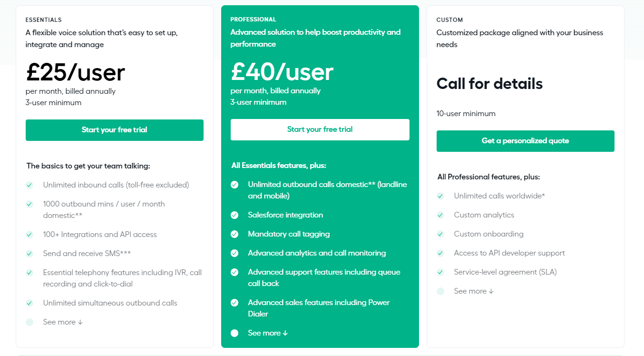Get a personalized quote for Custom plan
644x356 pixels.
pyautogui.click(x=526, y=141)
